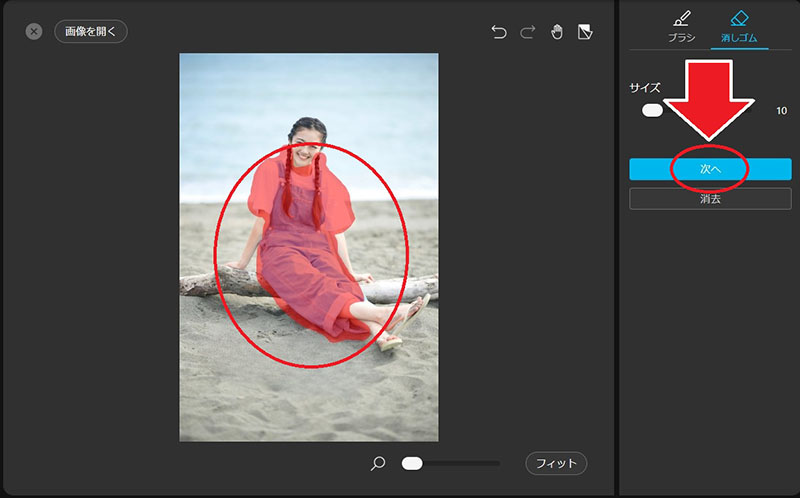
Task: Adjust the サイズ slider handle
Action: pyautogui.click(x=652, y=110)
